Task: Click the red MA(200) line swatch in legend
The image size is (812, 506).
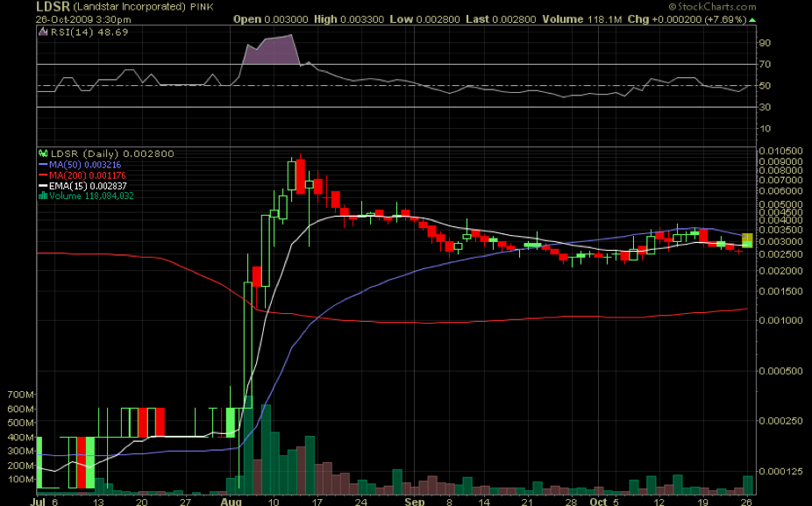Action: click(x=44, y=175)
